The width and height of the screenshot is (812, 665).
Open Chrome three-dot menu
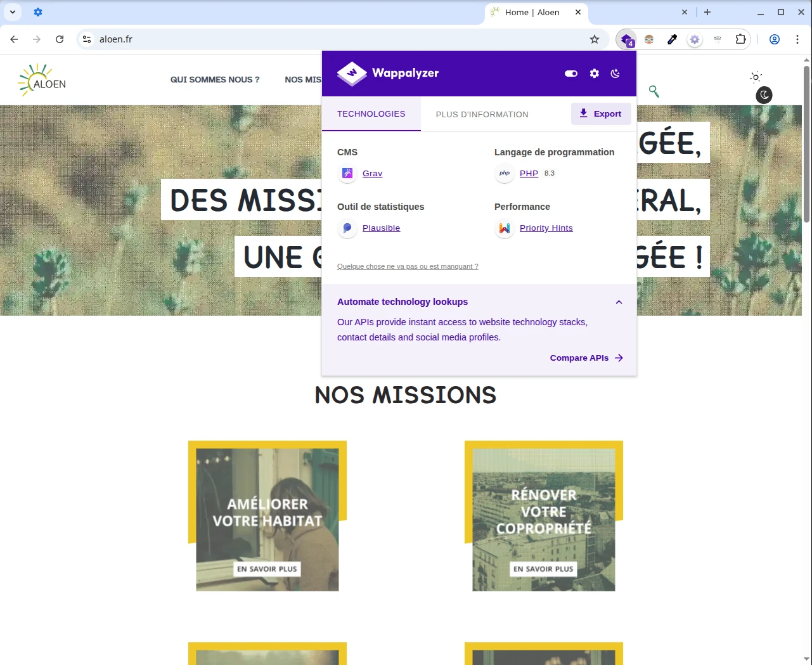[x=797, y=39]
